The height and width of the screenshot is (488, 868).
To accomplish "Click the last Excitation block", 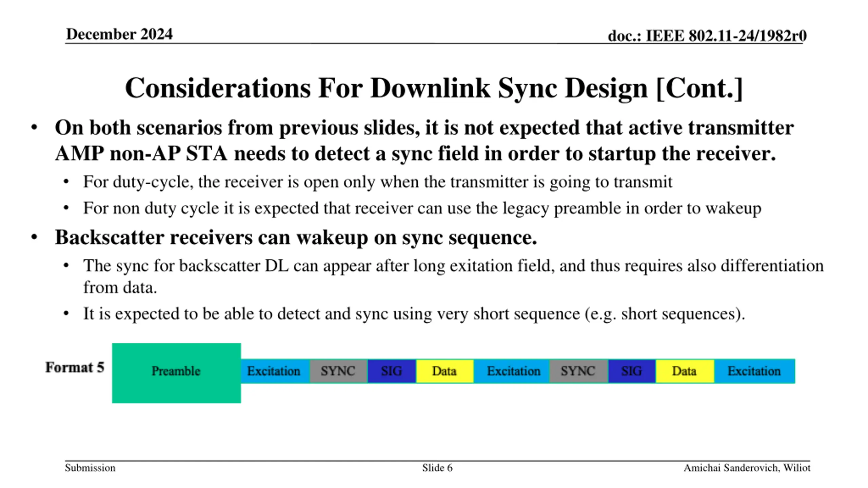I will [754, 371].
